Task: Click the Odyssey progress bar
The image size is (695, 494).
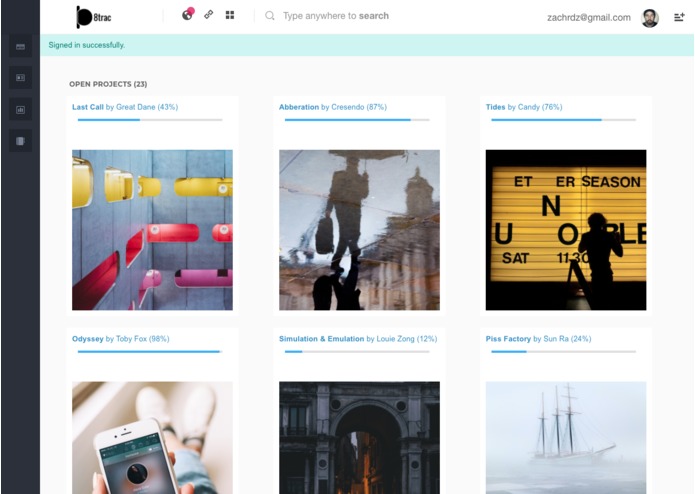Action: pyautogui.click(x=150, y=351)
